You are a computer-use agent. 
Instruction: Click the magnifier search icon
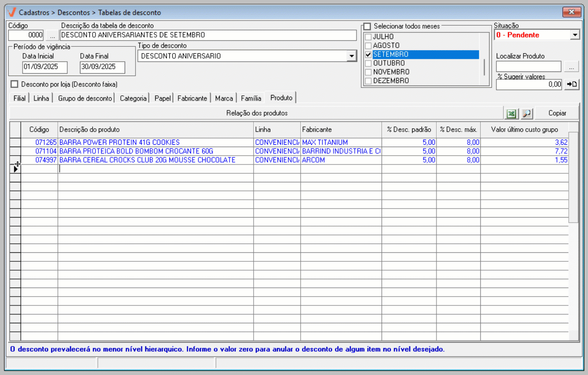tap(526, 113)
